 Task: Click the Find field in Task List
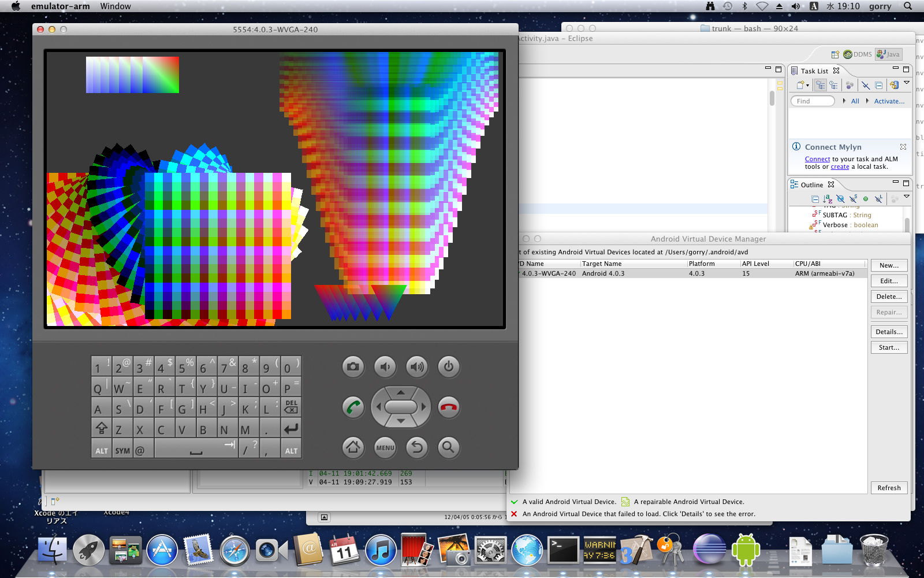pos(813,101)
